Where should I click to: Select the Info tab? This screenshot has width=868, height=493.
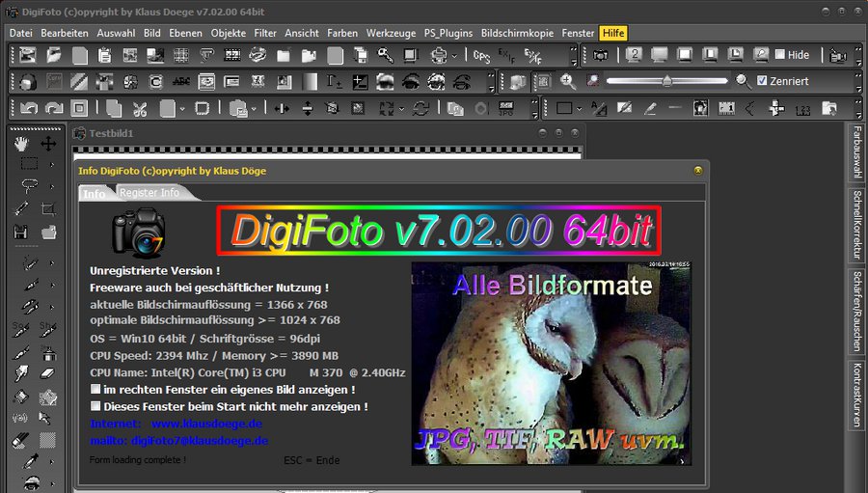click(95, 193)
